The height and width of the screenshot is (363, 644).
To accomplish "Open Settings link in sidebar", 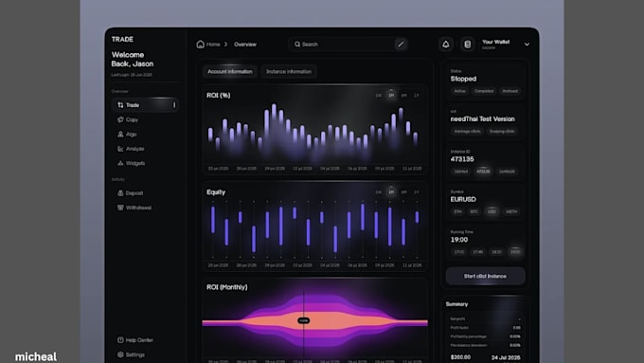I will point(135,354).
